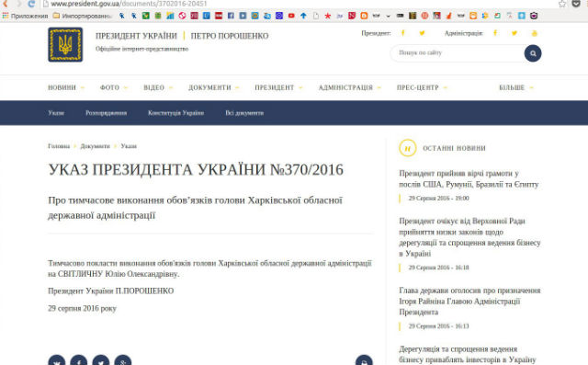Open news on дерегуляція attracting investors
588x365 pixels.
tap(468, 355)
